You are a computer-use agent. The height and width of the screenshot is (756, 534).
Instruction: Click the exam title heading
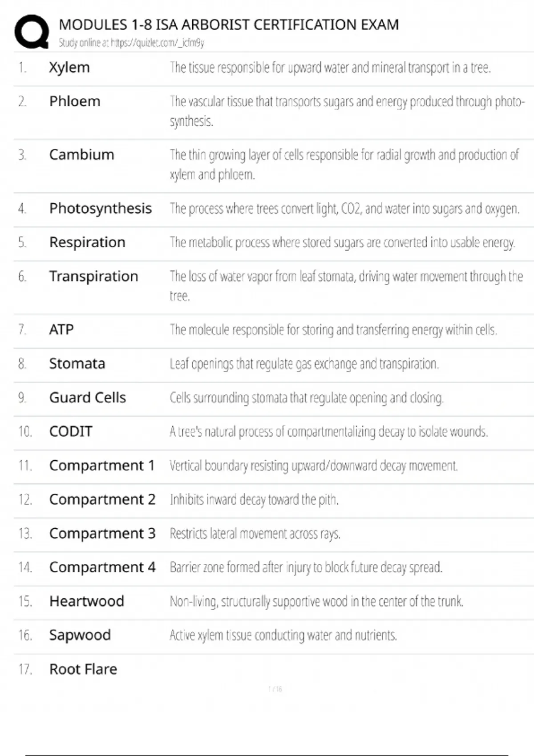(229, 24)
